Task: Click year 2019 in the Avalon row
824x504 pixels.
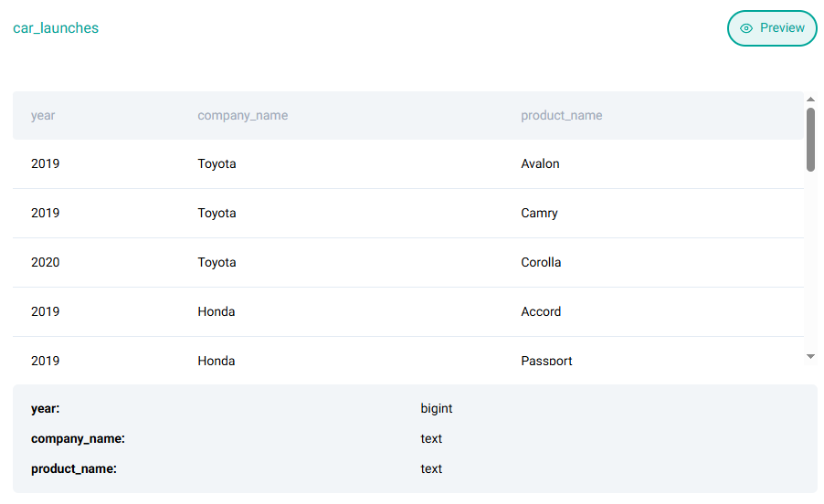Action: click(45, 163)
